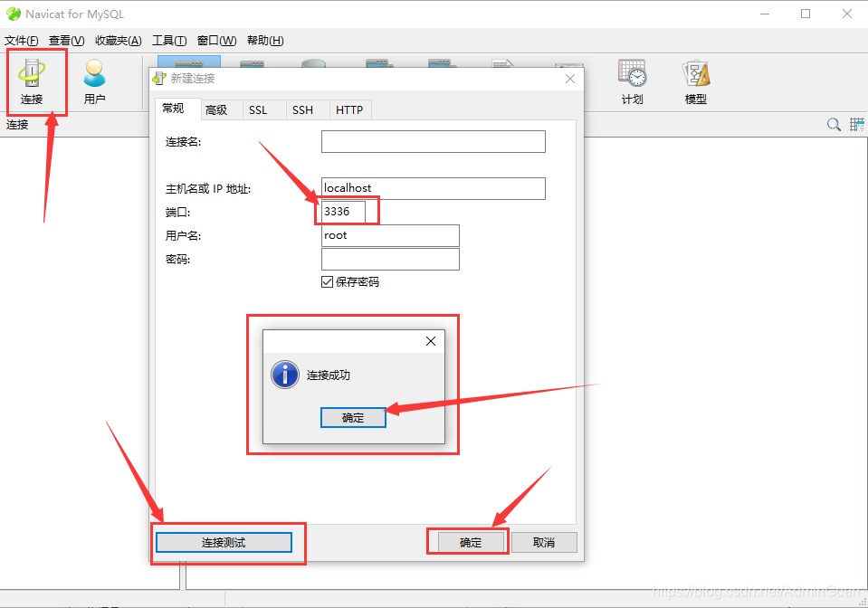Click the 连接测试 button

pyautogui.click(x=224, y=542)
